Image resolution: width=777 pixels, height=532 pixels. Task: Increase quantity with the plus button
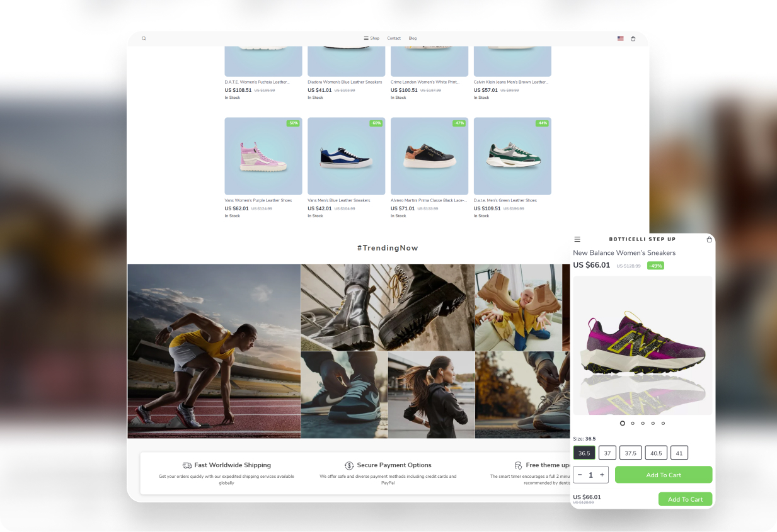(x=602, y=475)
